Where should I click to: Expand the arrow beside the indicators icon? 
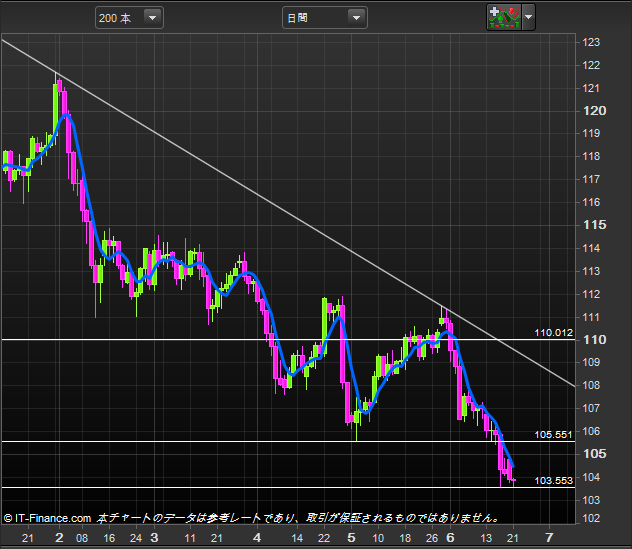point(529,17)
